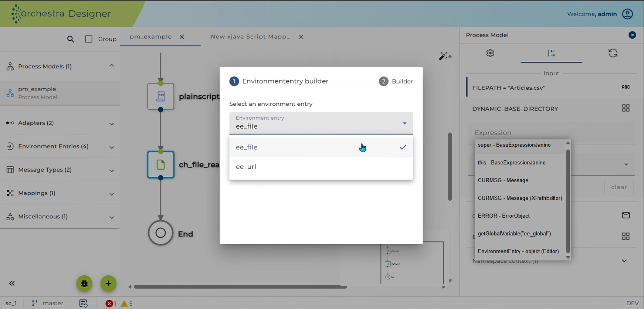Screen dimensions: 644x309
Task: Open the New xjava Script Mapp... tab
Action: (251, 37)
